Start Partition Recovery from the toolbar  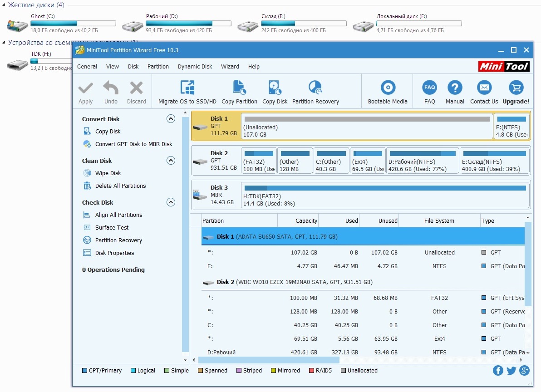pyautogui.click(x=315, y=88)
